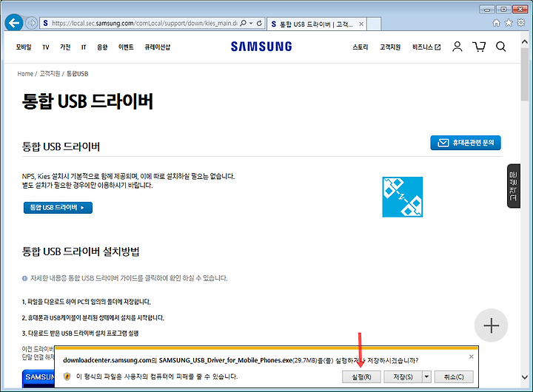The width and height of the screenshot is (533, 392).
Task: Click the partially hidden SAMSUNG banner button
Action: [x=38, y=378]
